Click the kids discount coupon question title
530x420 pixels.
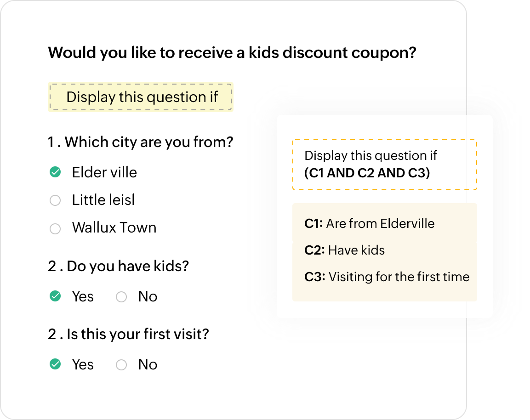232,52
